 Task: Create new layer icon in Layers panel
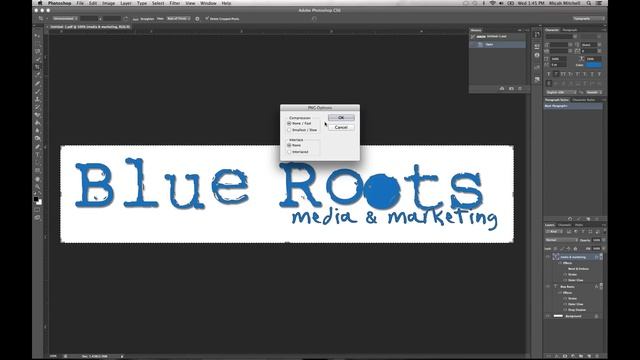(589, 356)
